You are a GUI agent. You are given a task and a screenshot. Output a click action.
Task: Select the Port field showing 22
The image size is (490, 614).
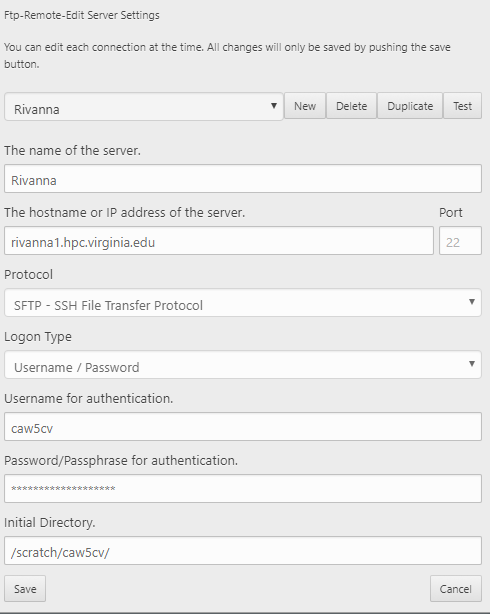[x=460, y=240]
